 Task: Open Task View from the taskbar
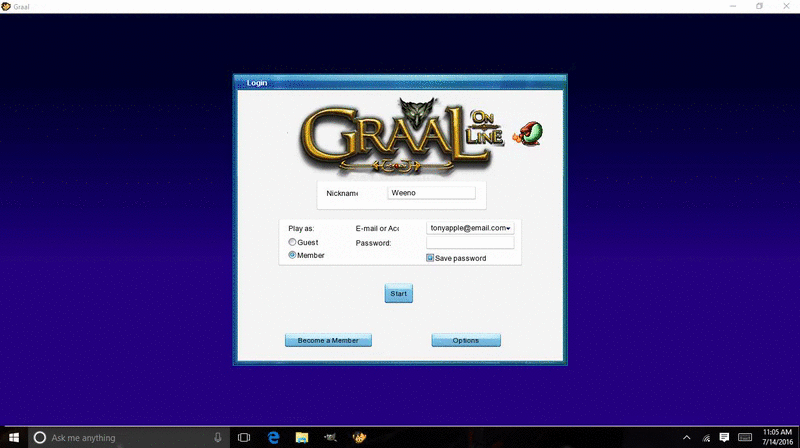pos(244,437)
